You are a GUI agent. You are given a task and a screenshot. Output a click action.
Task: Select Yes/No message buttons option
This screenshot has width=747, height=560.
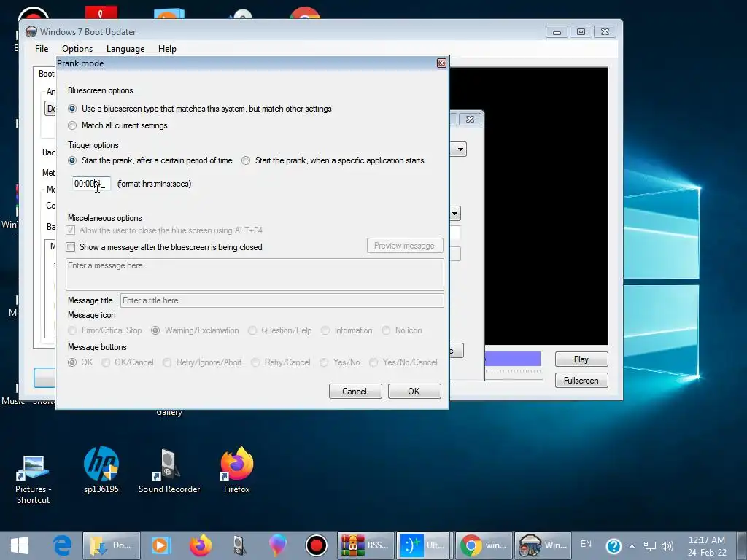(x=324, y=363)
